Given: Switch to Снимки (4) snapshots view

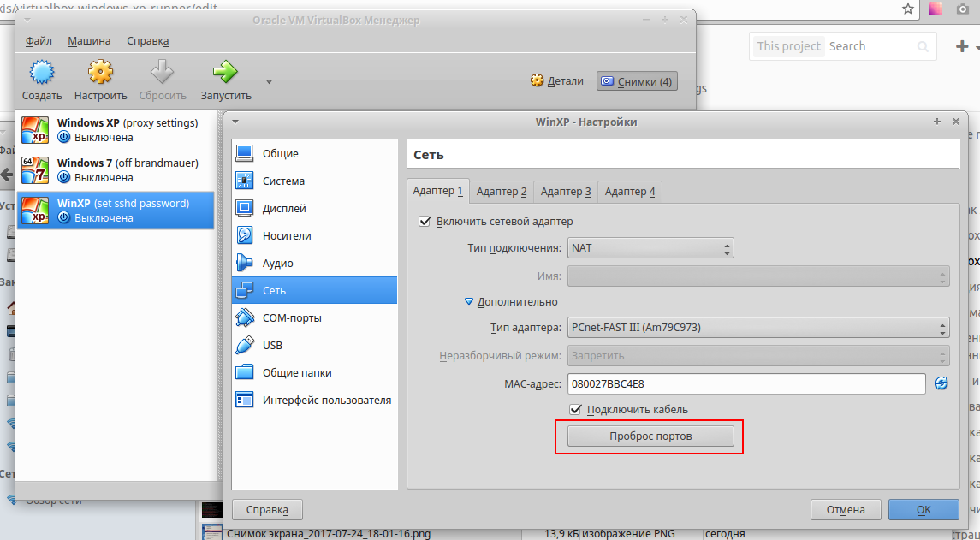Looking at the screenshot, I should click(x=637, y=81).
